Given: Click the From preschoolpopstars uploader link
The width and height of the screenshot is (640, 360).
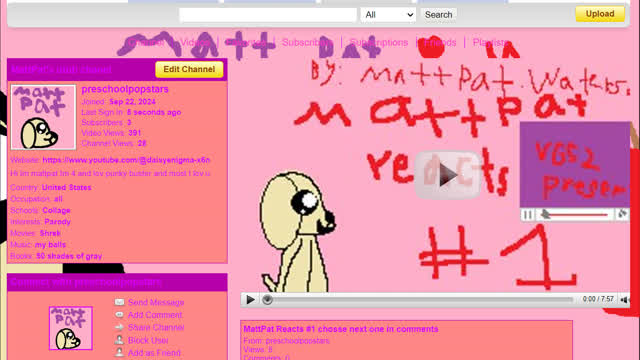Looking at the screenshot, I should pyautogui.click(x=298, y=340).
